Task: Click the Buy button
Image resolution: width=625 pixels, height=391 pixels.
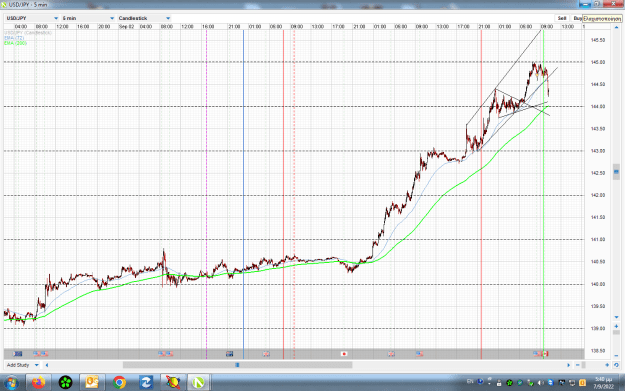Action: (x=577, y=18)
